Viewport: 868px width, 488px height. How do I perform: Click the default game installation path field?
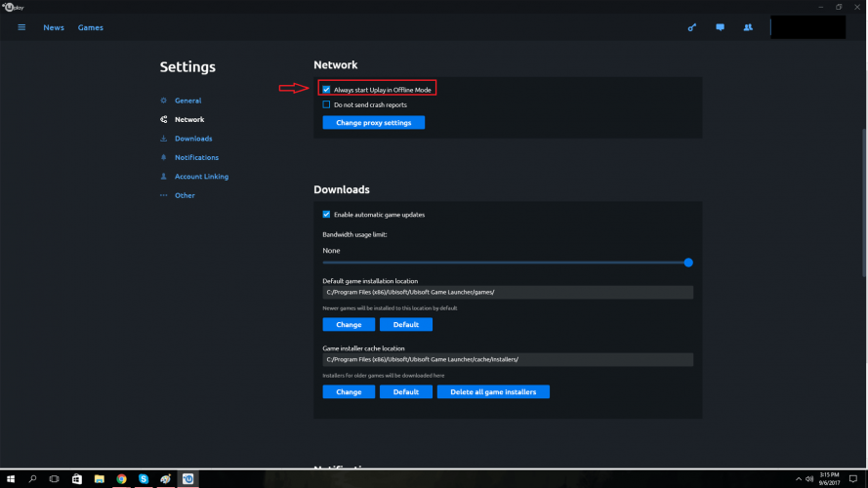tap(508, 292)
